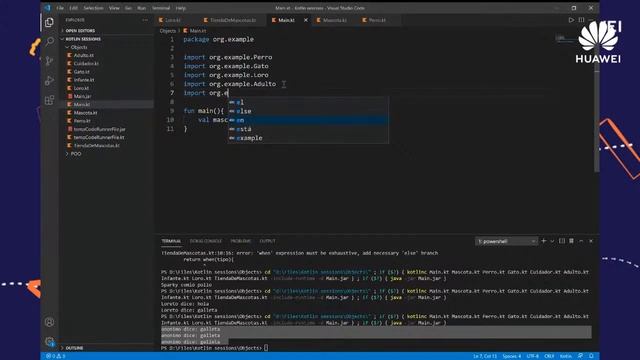This screenshot has width=640, height=360.
Task: Open the Run menu
Action: click(141, 8)
